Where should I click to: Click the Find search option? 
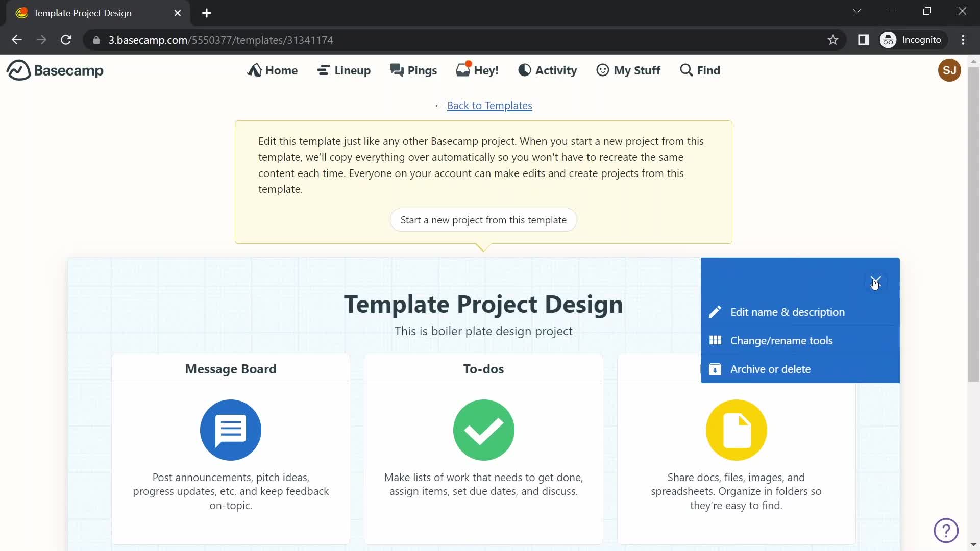coord(700,70)
